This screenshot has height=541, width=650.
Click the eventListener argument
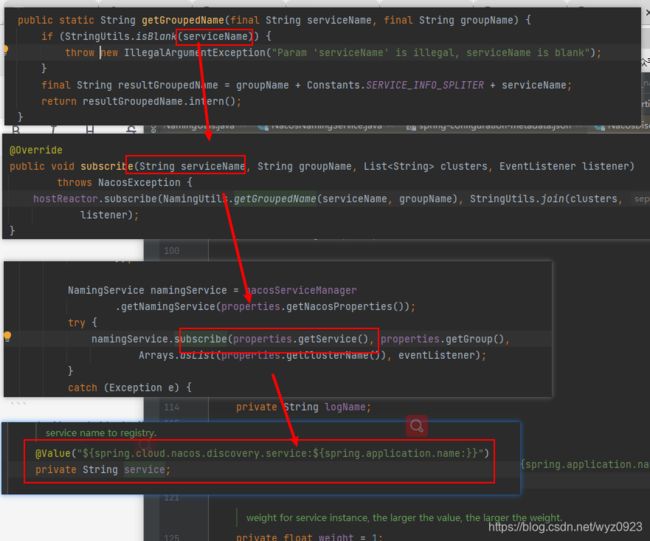pos(437,355)
